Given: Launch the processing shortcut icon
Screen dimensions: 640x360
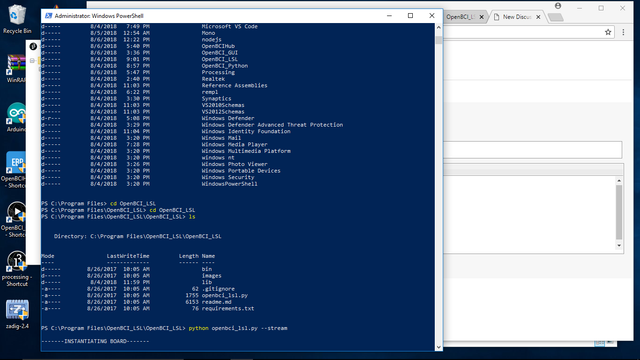Looking at the screenshot, I should [x=17, y=261].
